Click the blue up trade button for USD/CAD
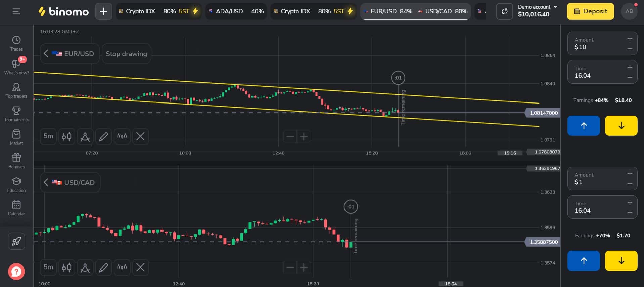644x287 pixels. (584, 261)
